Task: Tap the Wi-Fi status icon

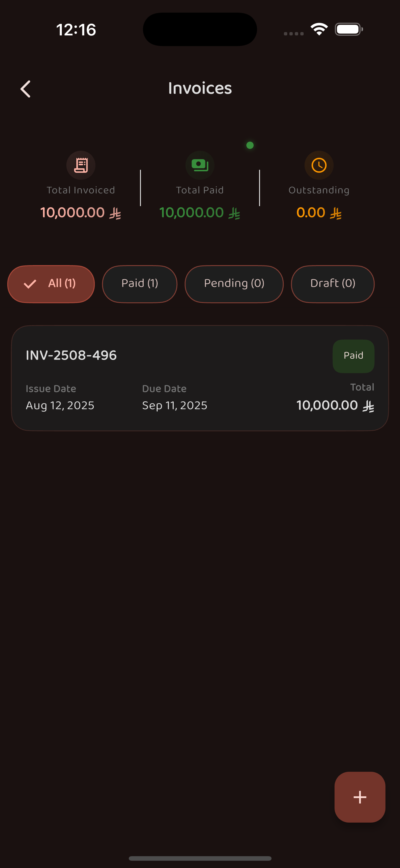Action: [319, 29]
